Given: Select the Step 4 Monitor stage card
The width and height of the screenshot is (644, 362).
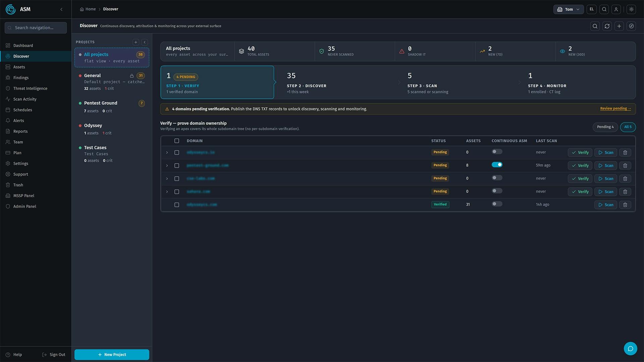Looking at the screenshot, I should tap(579, 82).
